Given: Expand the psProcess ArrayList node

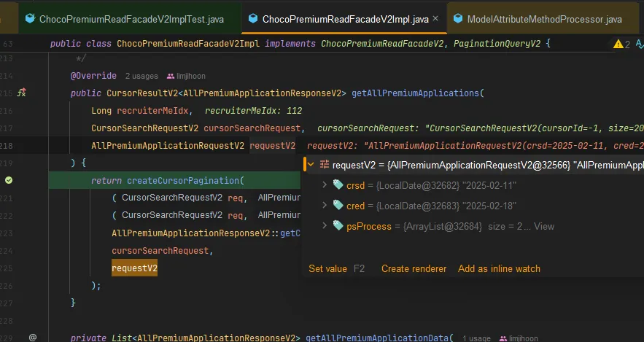Looking at the screenshot, I should click(x=325, y=226).
